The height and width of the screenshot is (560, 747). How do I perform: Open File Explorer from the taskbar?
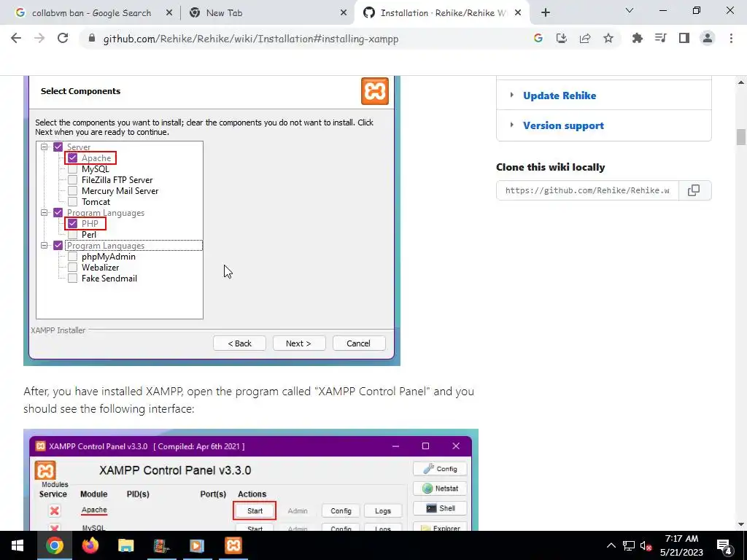125,545
